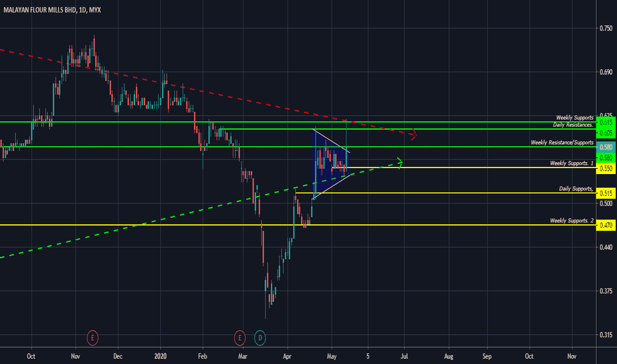
Task: Click the 0.375 price axis value
Action: click(x=606, y=291)
